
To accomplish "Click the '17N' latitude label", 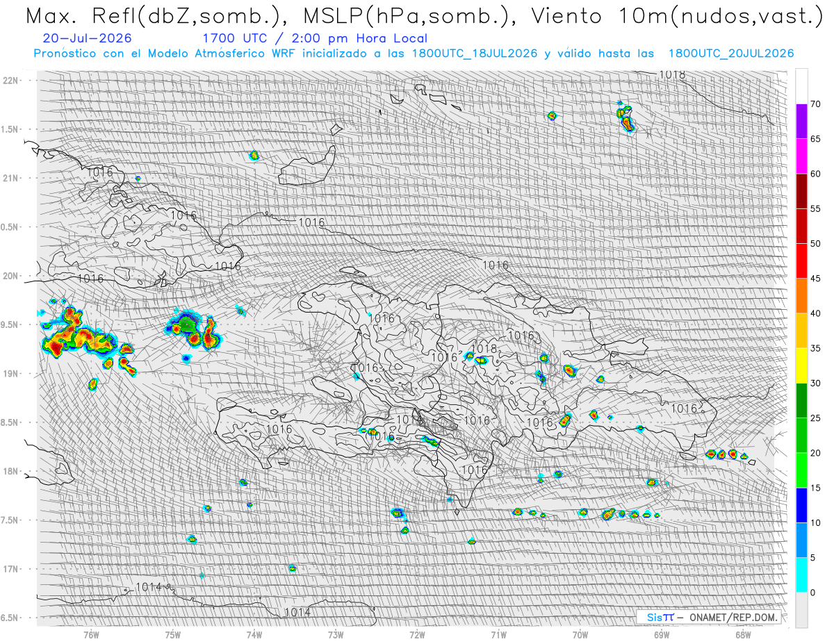I will coord(10,569).
